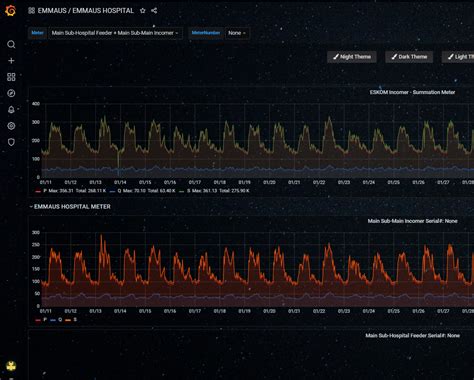Screen dimensions: 474x380
Task: Star this dashboard as favorite
Action: pyautogui.click(x=143, y=11)
